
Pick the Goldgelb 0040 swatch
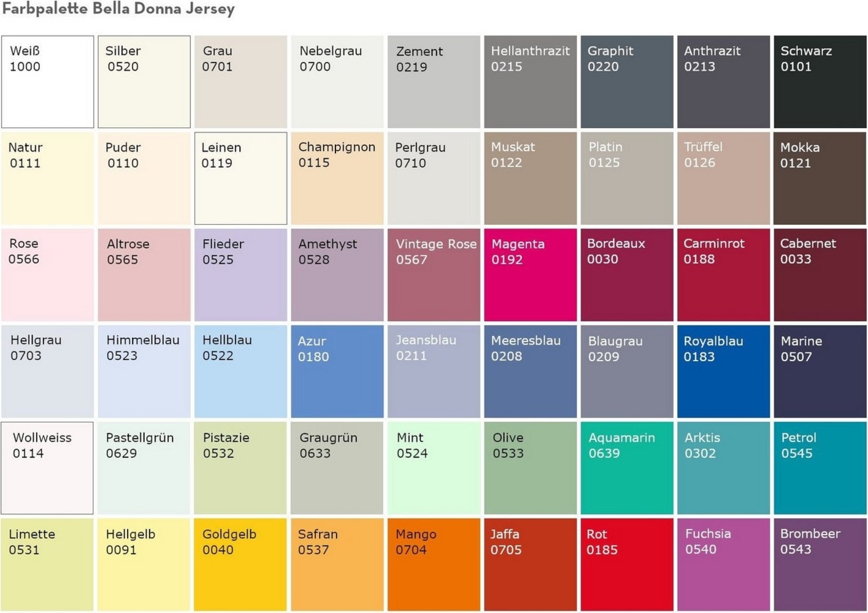240,565
